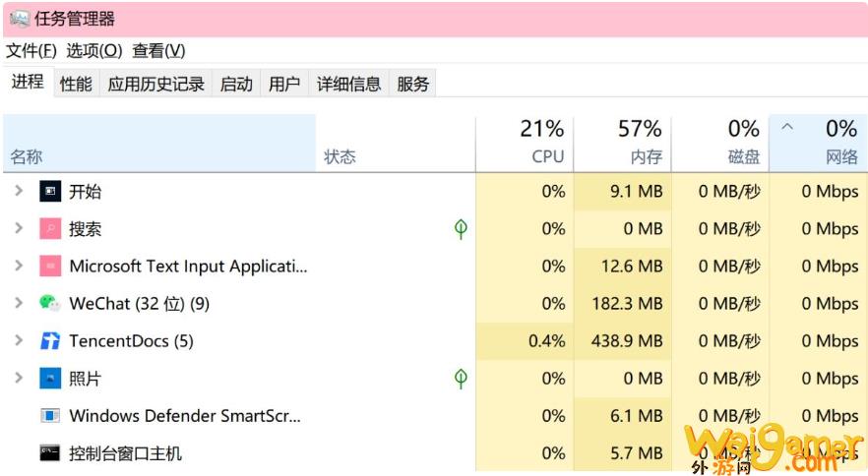The height and width of the screenshot is (476, 868).
Task: Sort by the 内存 column header
Action: click(622, 143)
